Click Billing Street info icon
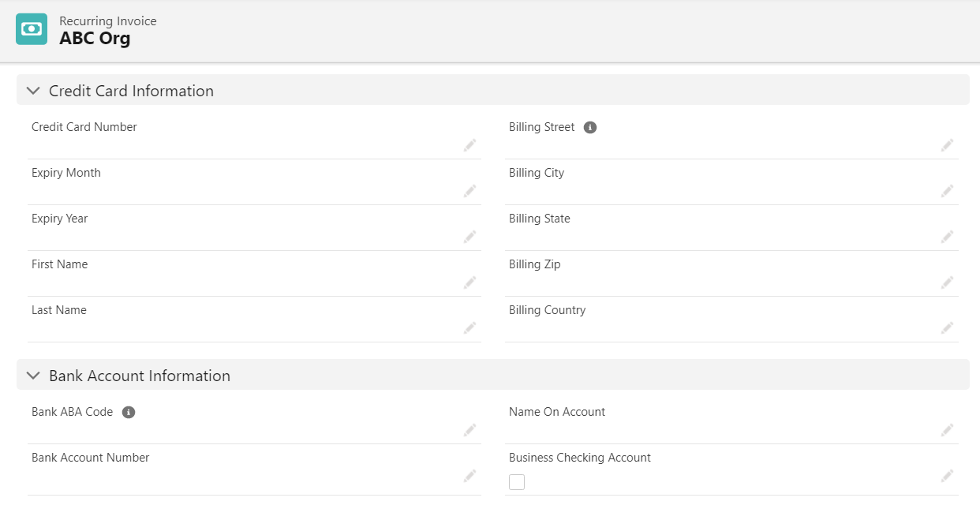The width and height of the screenshot is (980, 505). pyautogui.click(x=590, y=127)
